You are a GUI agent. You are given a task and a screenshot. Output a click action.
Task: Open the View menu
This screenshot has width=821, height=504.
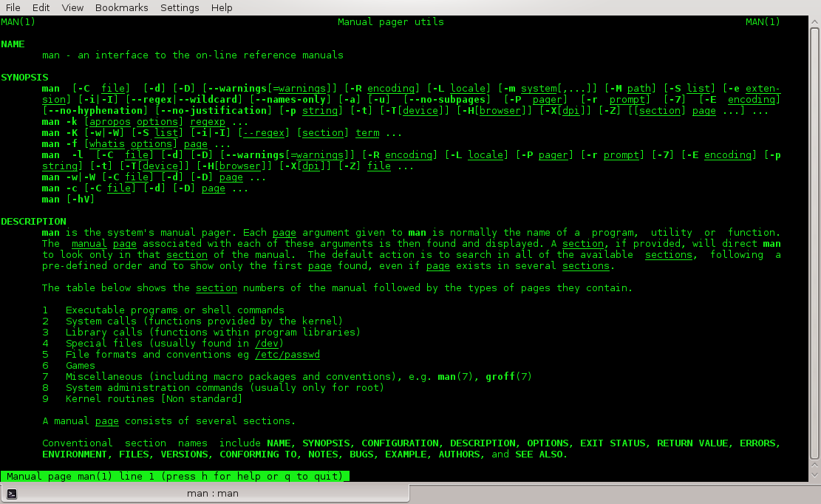tap(72, 8)
